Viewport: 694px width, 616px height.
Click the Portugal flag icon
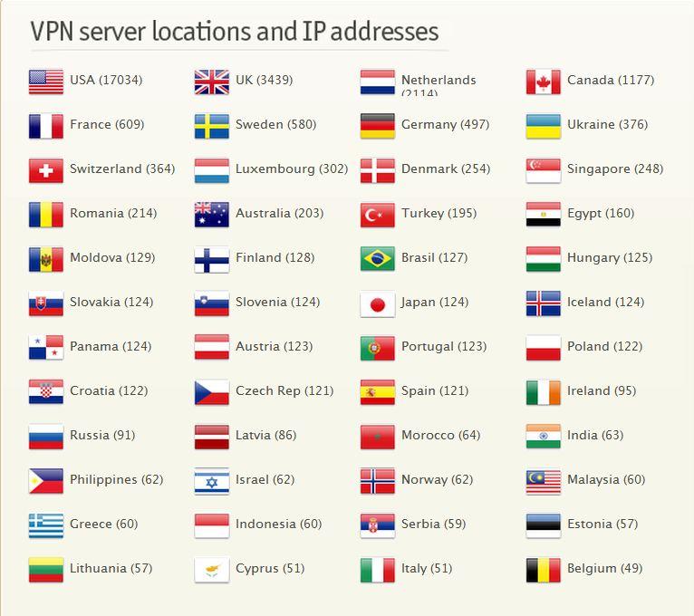pyautogui.click(x=378, y=348)
